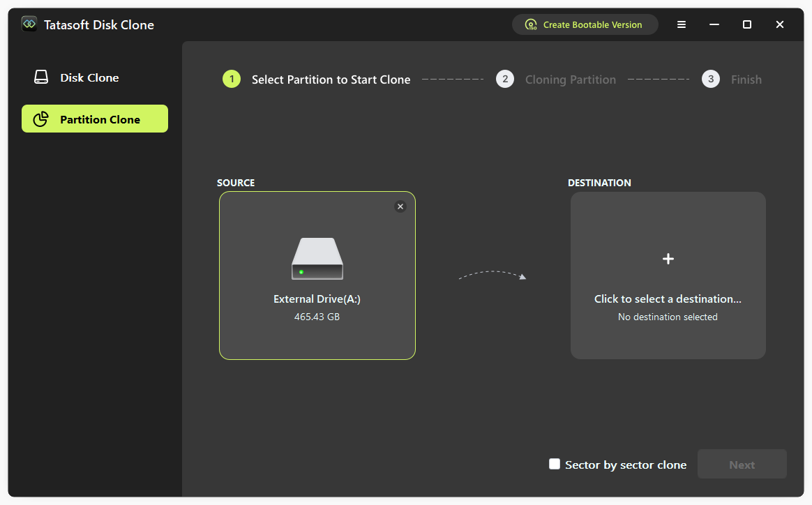Viewport: 812px width, 505px height.
Task: Click the Tatasoft Disk Clone logo icon
Action: (x=29, y=23)
